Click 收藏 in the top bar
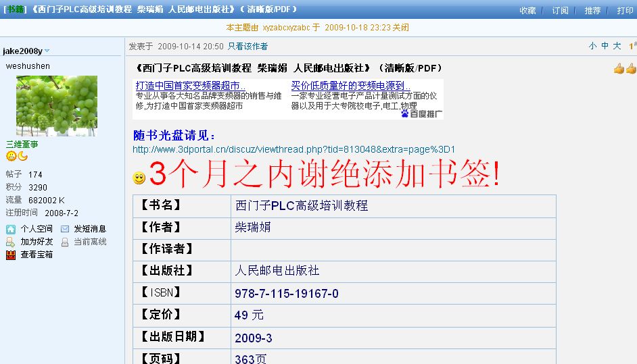This screenshot has width=637, height=364. tap(527, 11)
